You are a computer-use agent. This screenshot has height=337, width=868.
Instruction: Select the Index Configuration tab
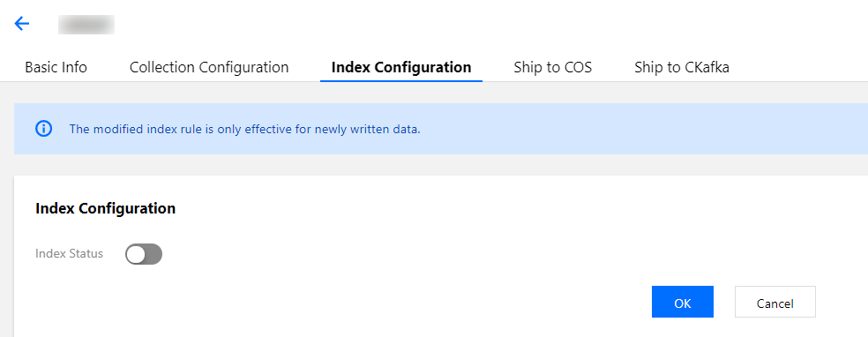click(401, 68)
